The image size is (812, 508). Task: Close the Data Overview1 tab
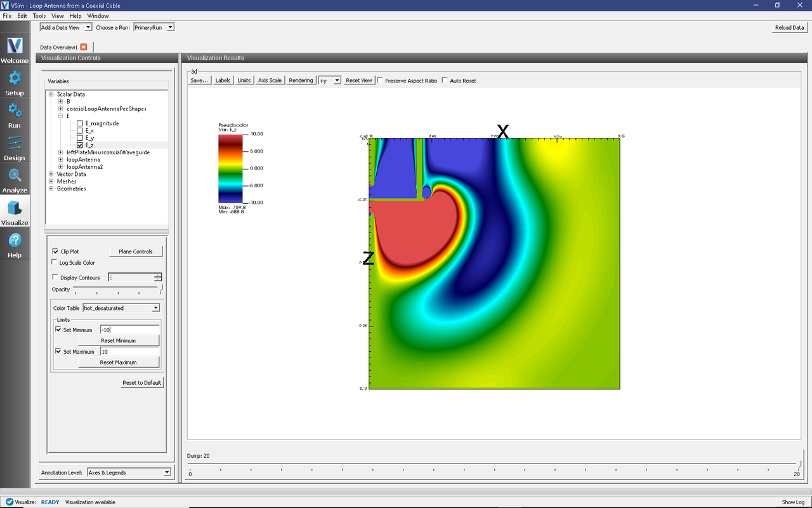[84, 47]
